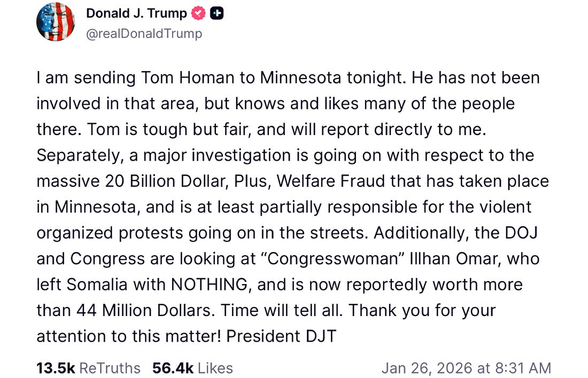The image size is (588, 378).
Task: Click the Jan 26, 2026 date
Action: coord(426,368)
